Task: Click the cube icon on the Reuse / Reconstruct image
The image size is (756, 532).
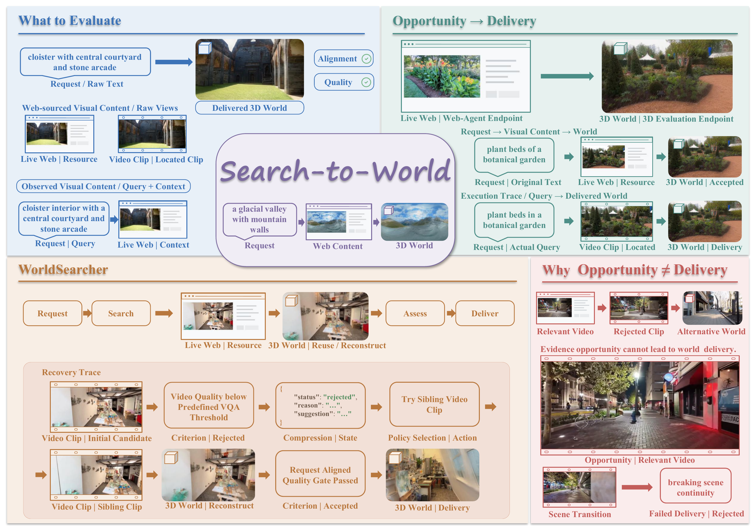Action: pyautogui.click(x=291, y=300)
